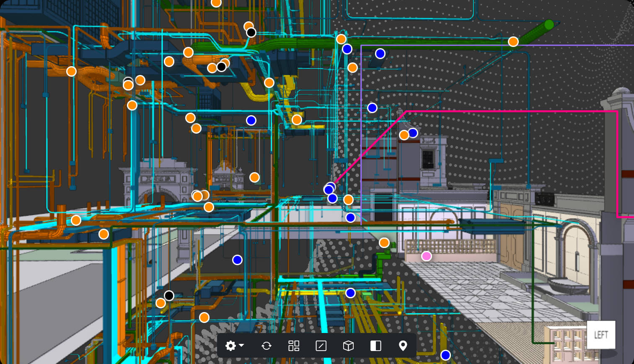Image resolution: width=634 pixels, height=364 pixels.
Task: Expand the dropdown arrow beside the gear
Action: [x=241, y=346]
